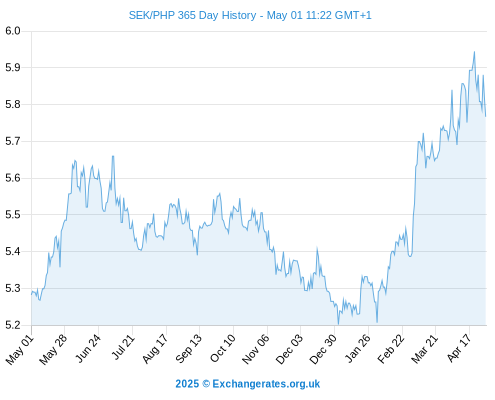Click the 5.5 y-axis value label
Screen dimensions: 495x400
[13, 215]
